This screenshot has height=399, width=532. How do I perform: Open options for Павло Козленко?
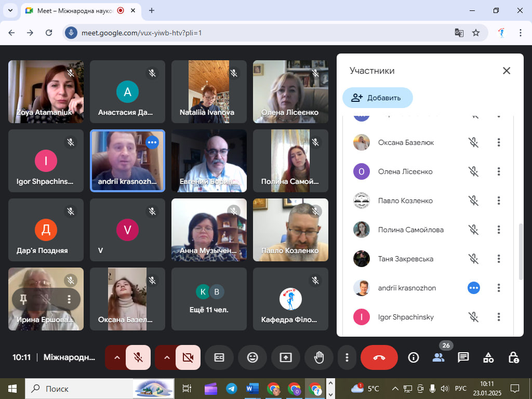(499, 201)
